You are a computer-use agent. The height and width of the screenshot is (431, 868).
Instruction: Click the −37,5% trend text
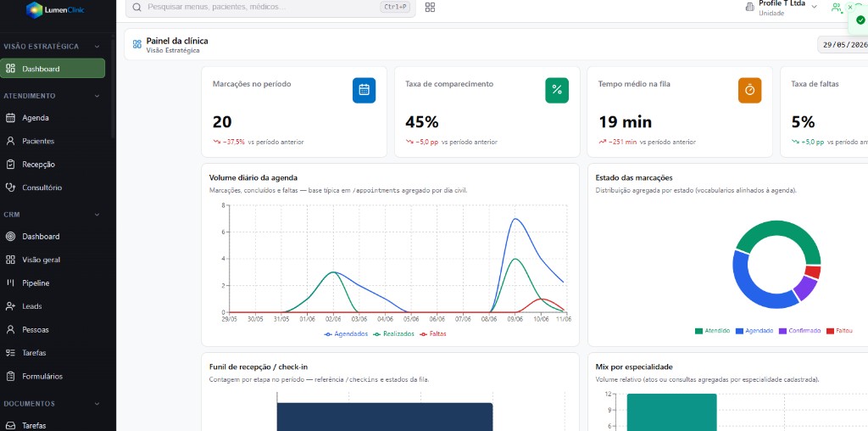coord(234,142)
